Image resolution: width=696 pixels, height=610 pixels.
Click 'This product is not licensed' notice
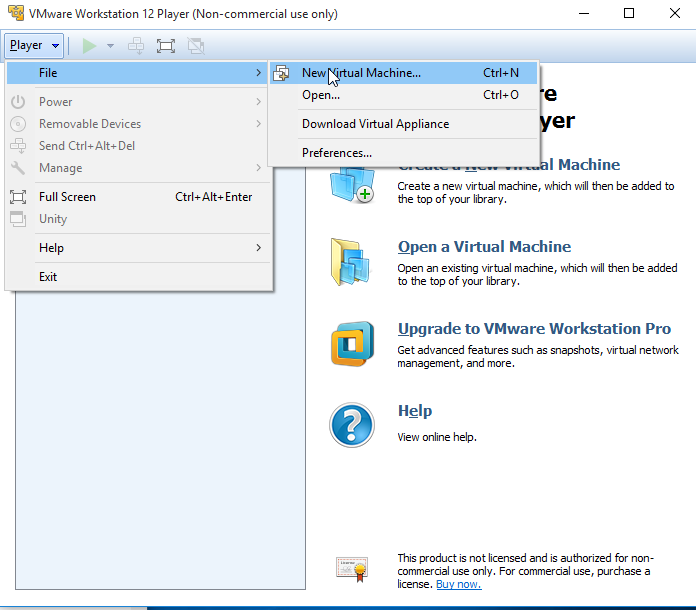pos(525,571)
